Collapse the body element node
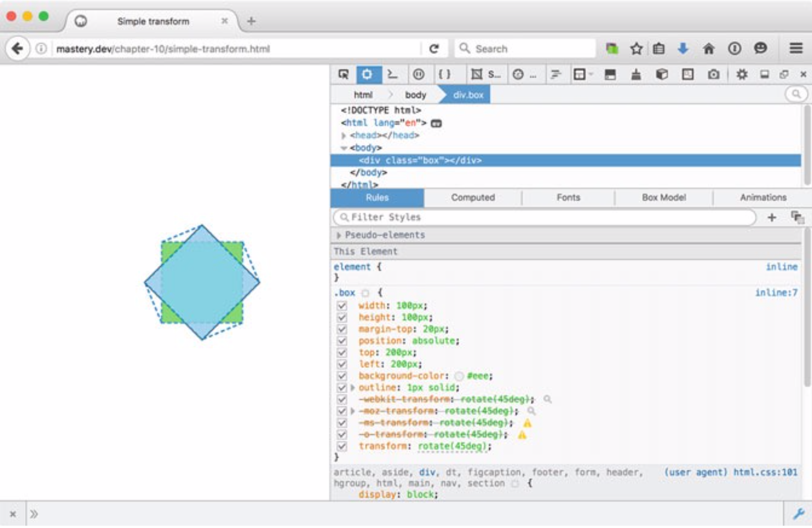The width and height of the screenshot is (812, 528). 343,148
